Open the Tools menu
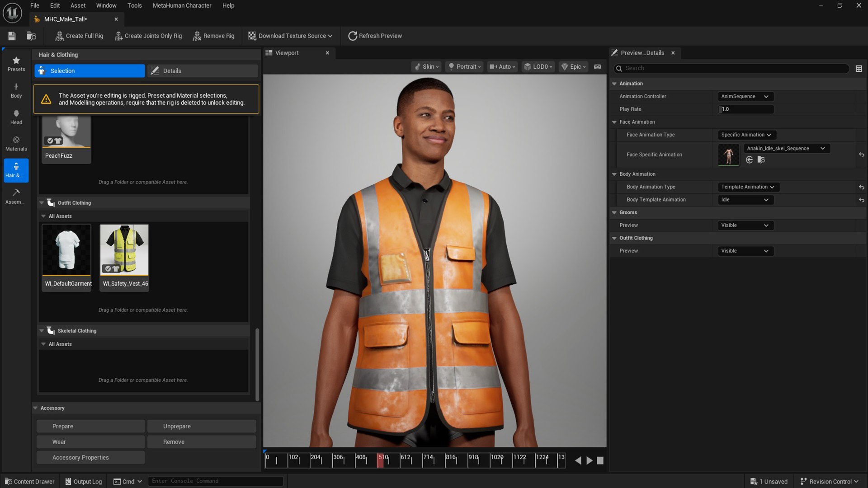Image resolution: width=868 pixels, height=488 pixels. 134,5
